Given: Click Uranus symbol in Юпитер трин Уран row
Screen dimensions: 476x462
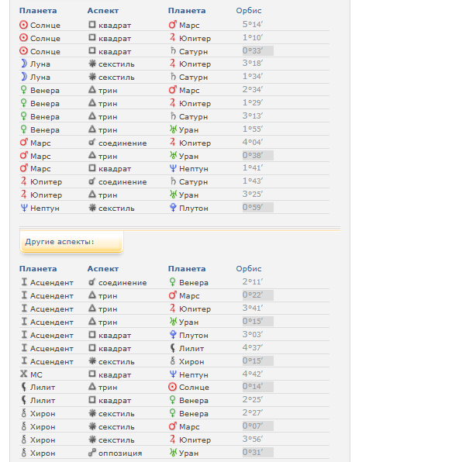Looking at the screenshot, I should (173, 195).
